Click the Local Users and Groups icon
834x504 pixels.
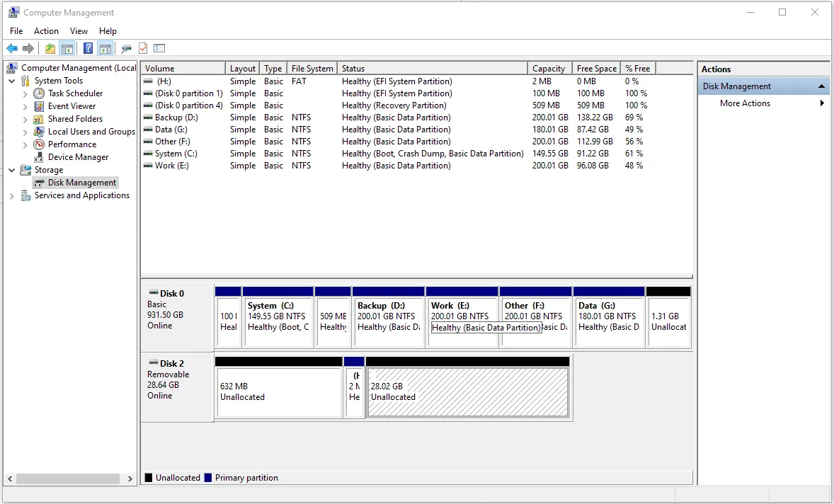click(39, 132)
